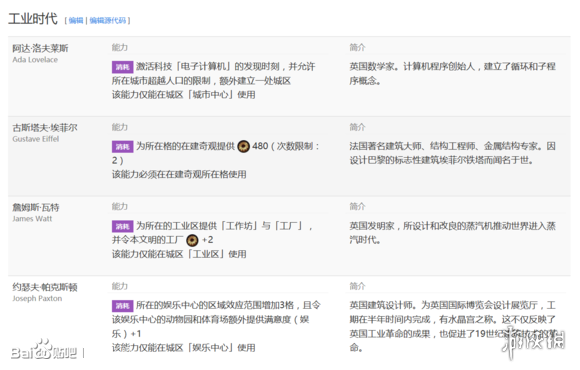Click the ability line starting 为所在的工业区提供
This screenshot has height=370, width=580.
point(225,226)
